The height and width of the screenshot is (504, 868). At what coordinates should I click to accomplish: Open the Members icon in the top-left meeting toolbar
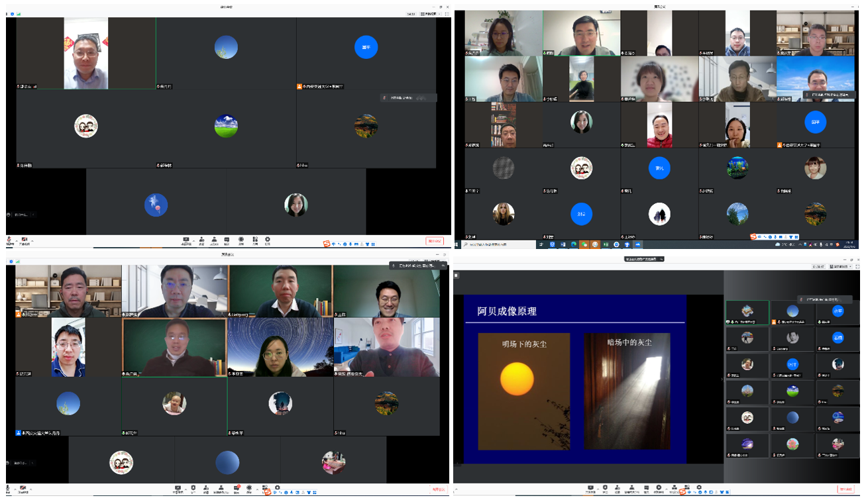click(214, 240)
